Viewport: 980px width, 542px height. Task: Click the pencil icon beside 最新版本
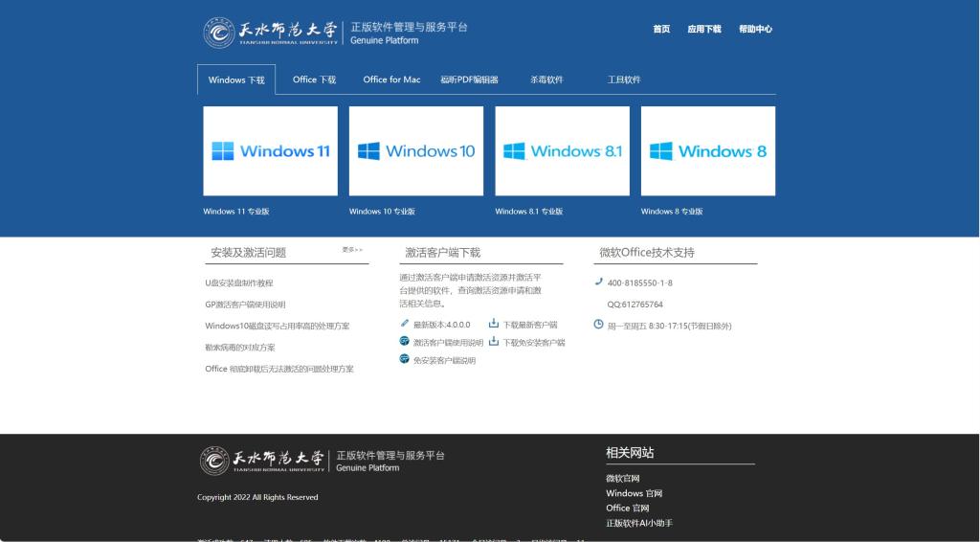[x=405, y=324]
